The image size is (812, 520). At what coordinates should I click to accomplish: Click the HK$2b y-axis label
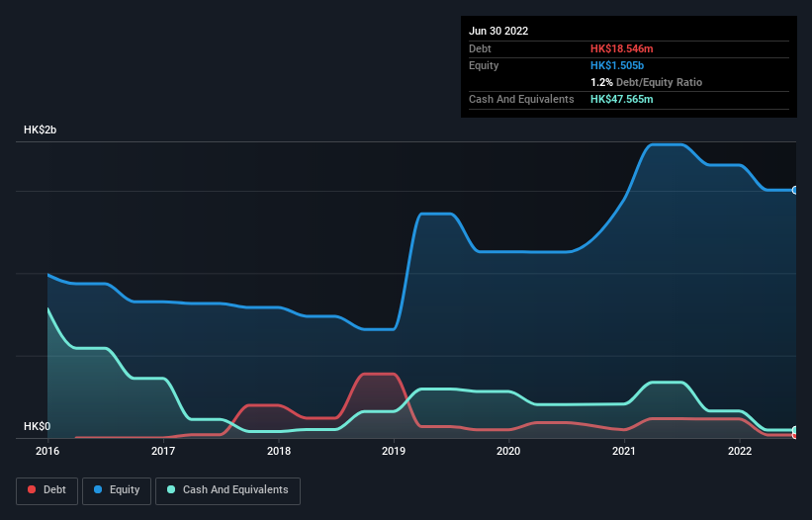click(40, 130)
